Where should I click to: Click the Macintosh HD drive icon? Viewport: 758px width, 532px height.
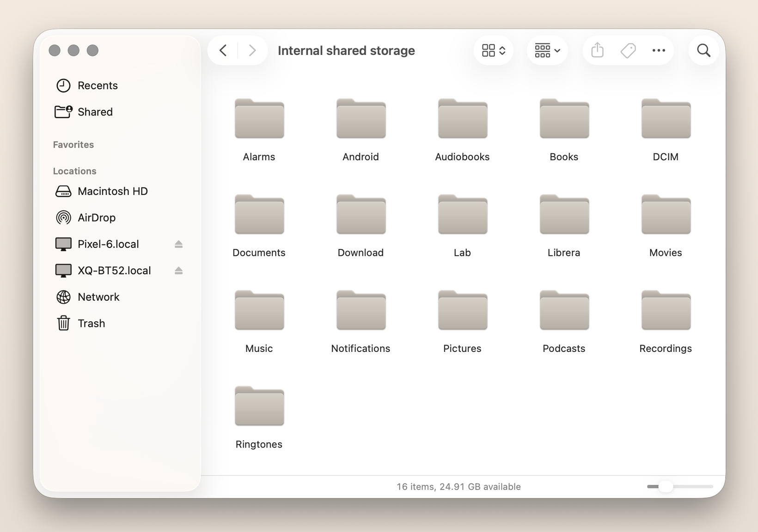pos(63,191)
